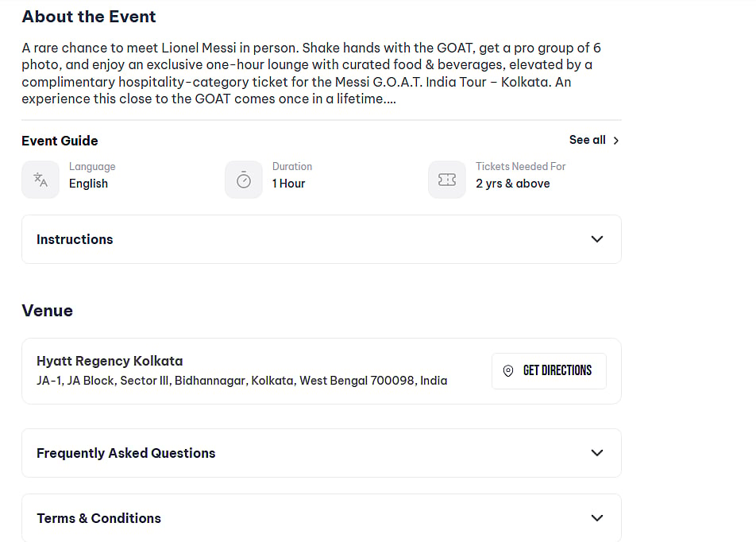Open the See all event guide link

coord(587,140)
